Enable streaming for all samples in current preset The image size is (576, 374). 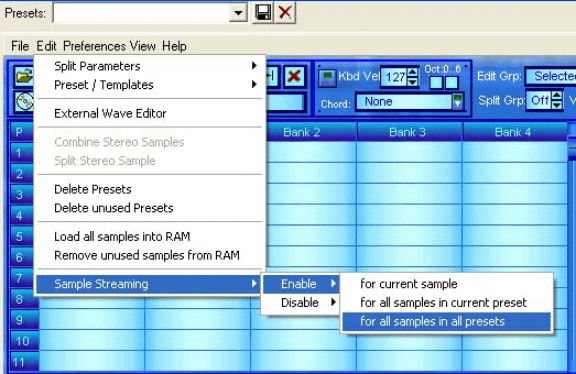pyautogui.click(x=446, y=303)
